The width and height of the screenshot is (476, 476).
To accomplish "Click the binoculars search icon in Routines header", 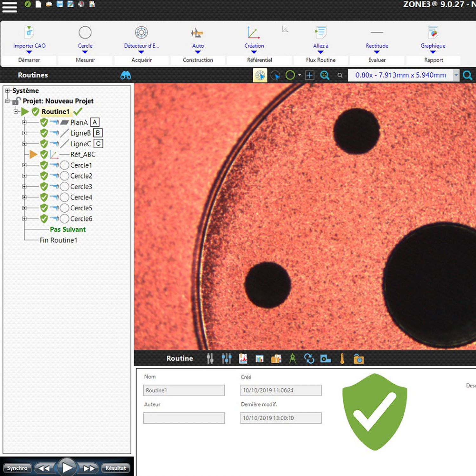I will tap(126, 75).
